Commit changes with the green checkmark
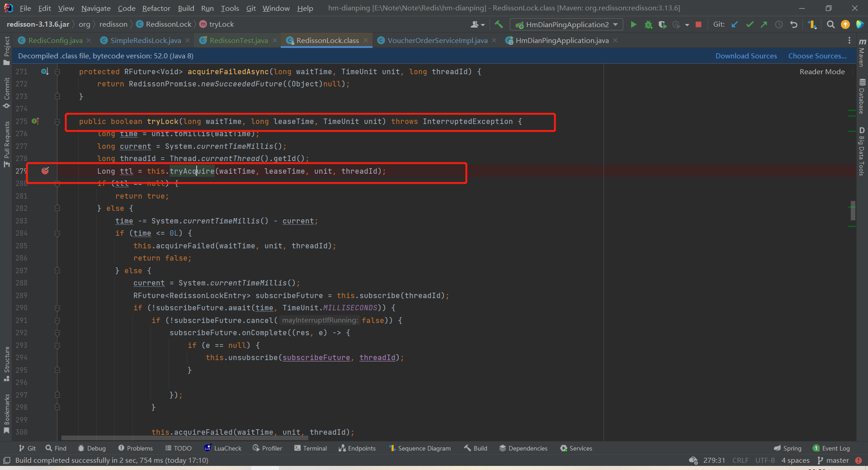This screenshot has height=470, width=868. tap(750, 24)
